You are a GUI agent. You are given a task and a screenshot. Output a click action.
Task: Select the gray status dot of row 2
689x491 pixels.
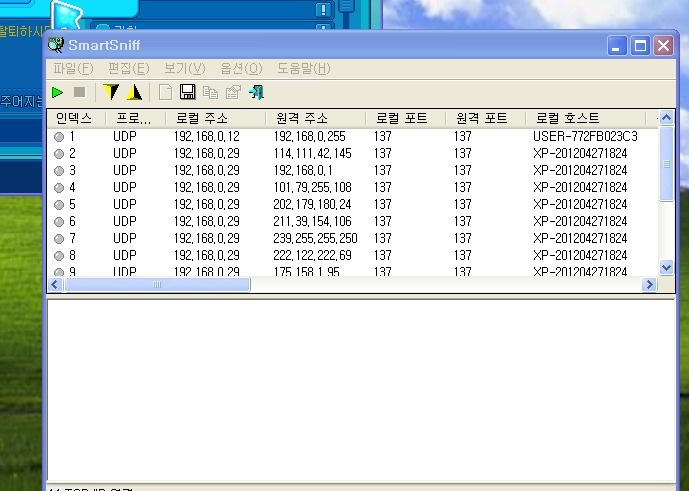point(59,154)
